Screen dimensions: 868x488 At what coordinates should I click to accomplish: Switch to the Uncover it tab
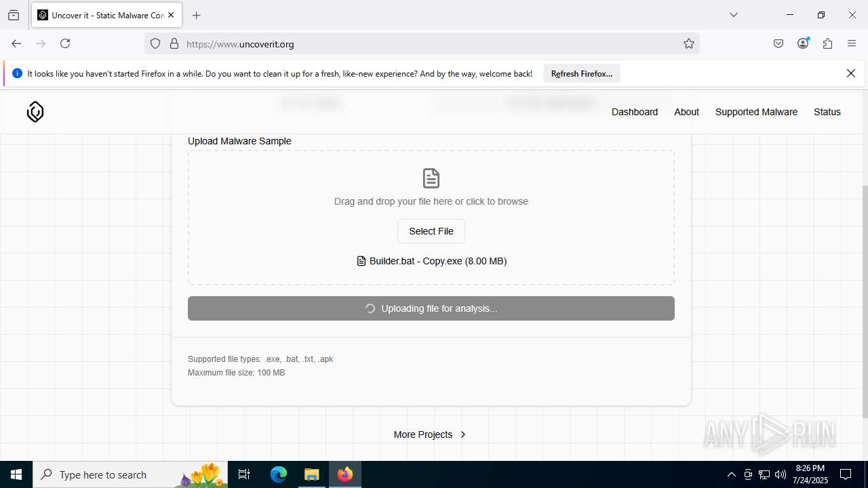tap(106, 15)
